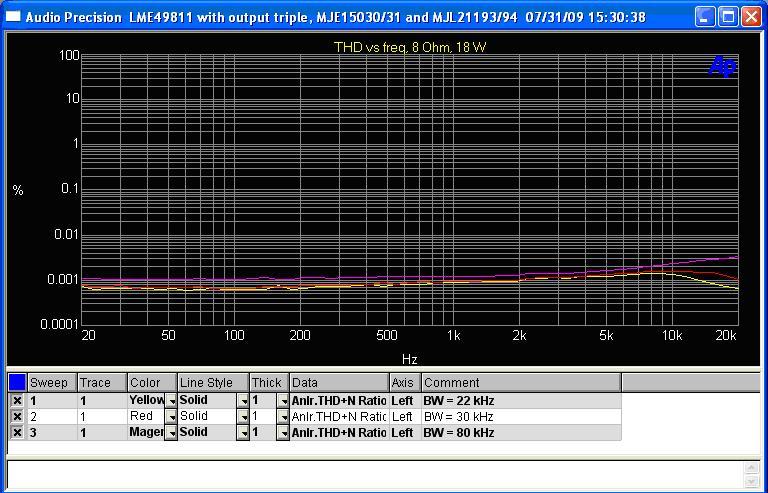Open the Magenta color dropdown arrow
The width and height of the screenshot is (768, 493).
171,433
